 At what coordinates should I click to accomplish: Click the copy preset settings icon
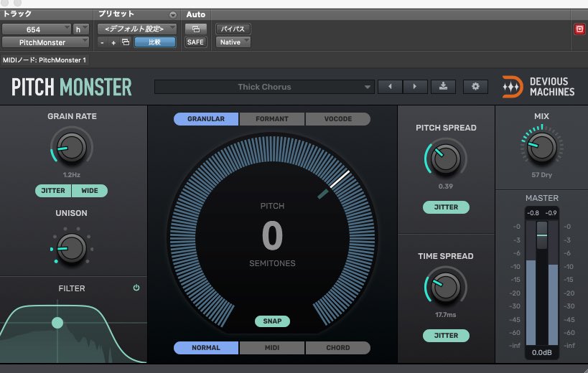pos(126,42)
